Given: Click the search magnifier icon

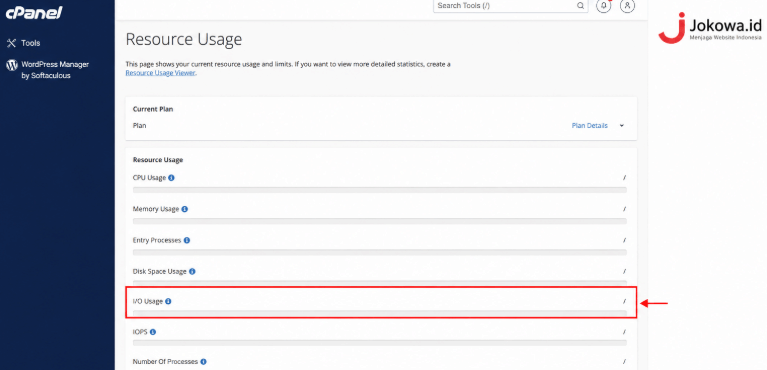Looking at the screenshot, I should tap(580, 6).
